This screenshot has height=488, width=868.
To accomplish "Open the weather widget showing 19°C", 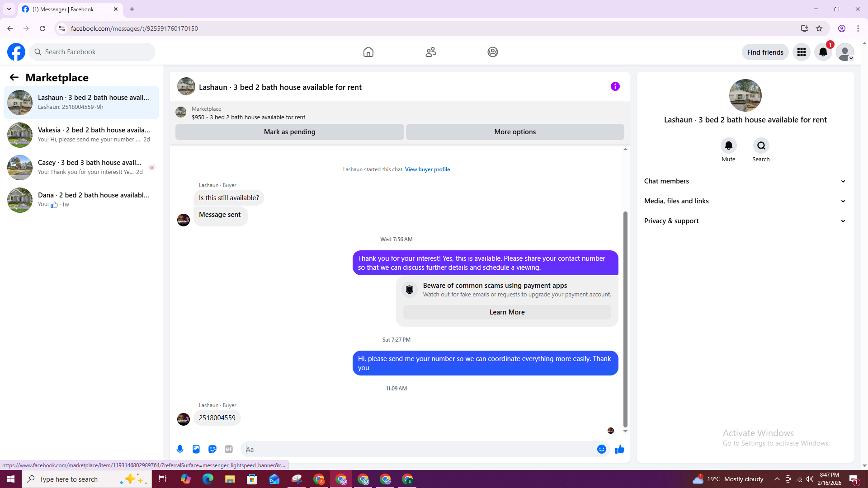I will click(x=728, y=479).
